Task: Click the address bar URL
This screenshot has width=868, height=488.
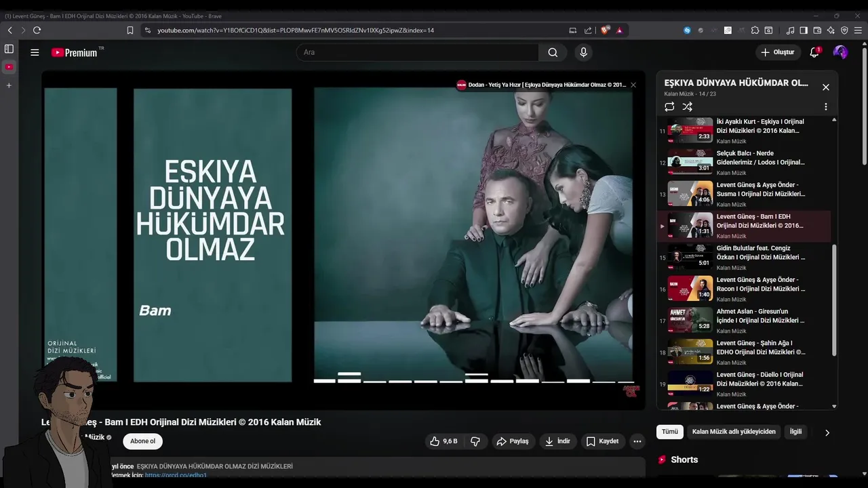Action: point(296,30)
